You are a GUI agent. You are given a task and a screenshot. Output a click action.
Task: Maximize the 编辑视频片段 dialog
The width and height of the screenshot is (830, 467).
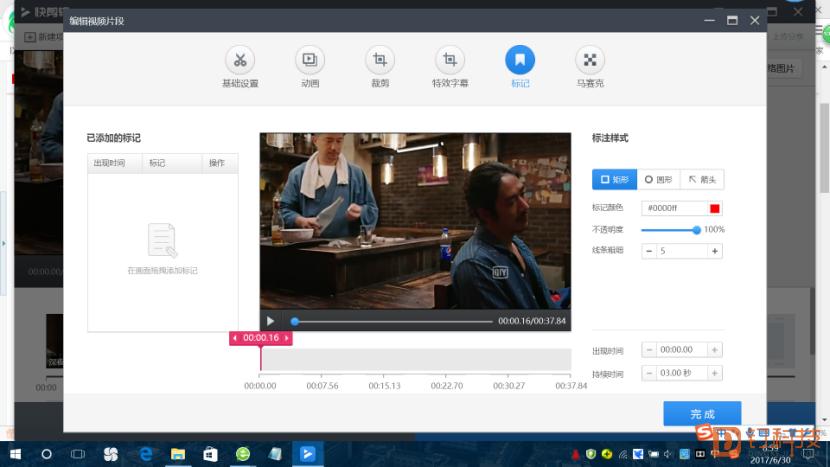[732, 21]
